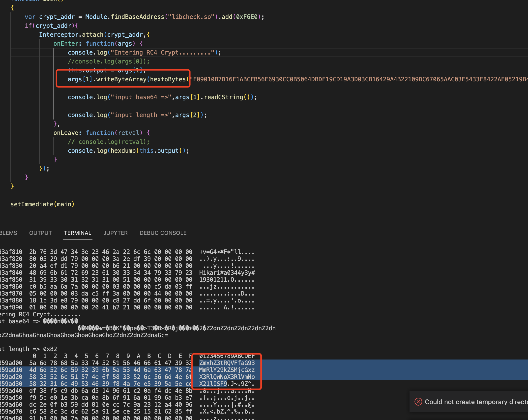The image size is (528, 420).
Task: Switch to the DEBUG CONSOLE tab
Action: coord(163,233)
